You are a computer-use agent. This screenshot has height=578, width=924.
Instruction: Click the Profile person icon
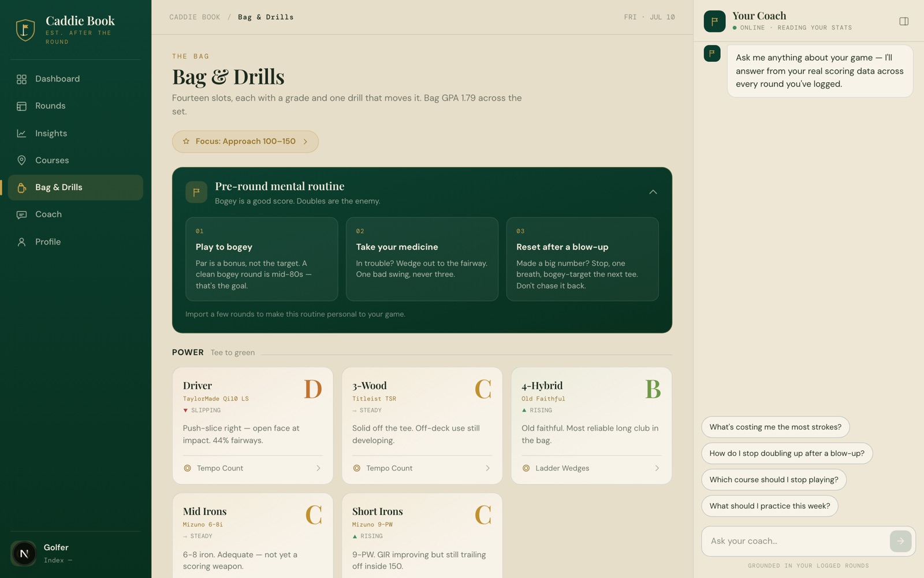(21, 242)
